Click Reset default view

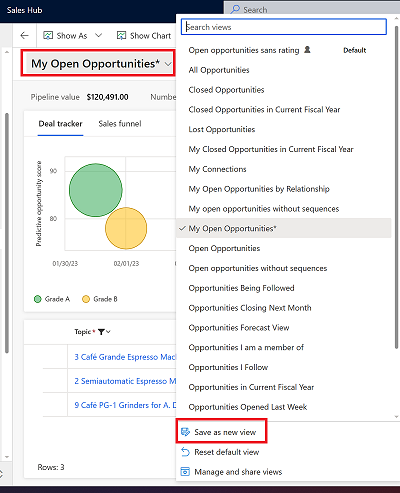[227, 452]
